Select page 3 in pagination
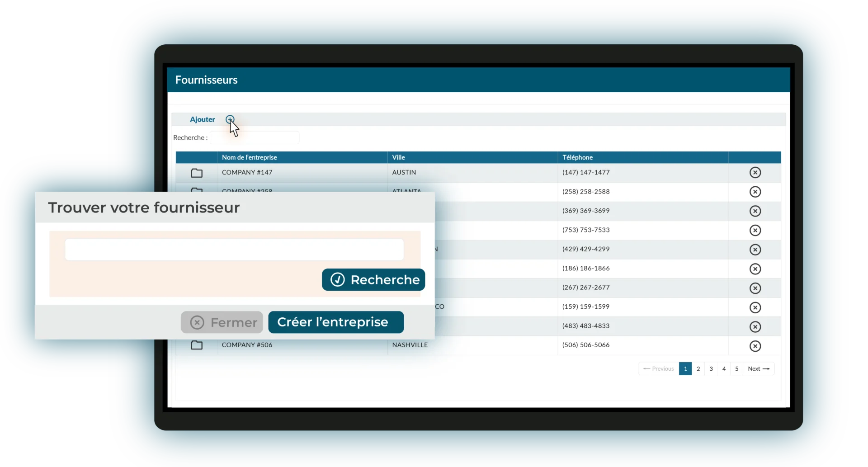This screenshot has width=868, height=467. coord(711,368)
